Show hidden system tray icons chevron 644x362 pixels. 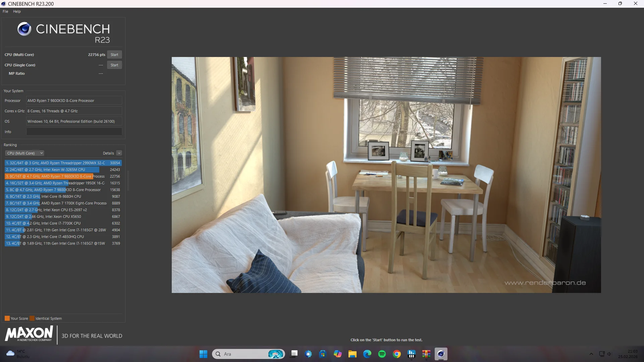pyautogui.click(x=591, y=354)
